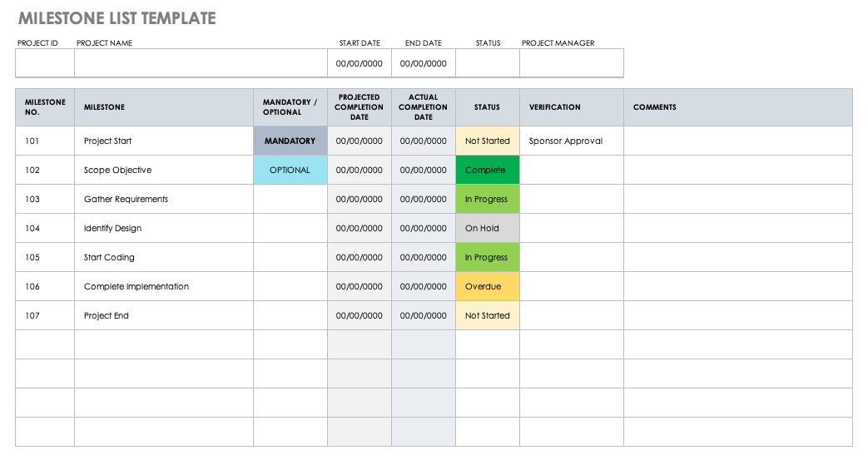This screenshot has width=868, height=470.
Task: Click the gray On Hold status cell
Action: click(487, 228)
